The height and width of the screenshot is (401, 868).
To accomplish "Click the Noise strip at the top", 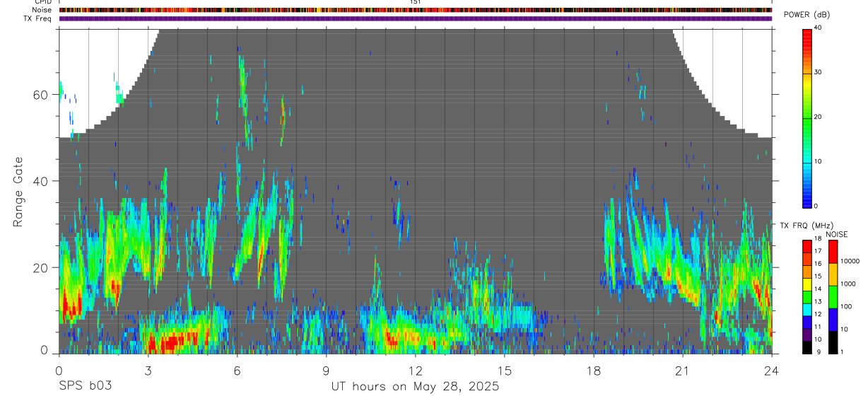I will [416, 10].
